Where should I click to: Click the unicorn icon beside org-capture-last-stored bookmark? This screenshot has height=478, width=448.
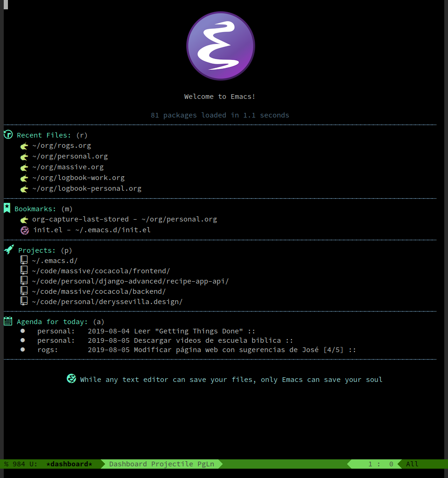click(24, 220)
